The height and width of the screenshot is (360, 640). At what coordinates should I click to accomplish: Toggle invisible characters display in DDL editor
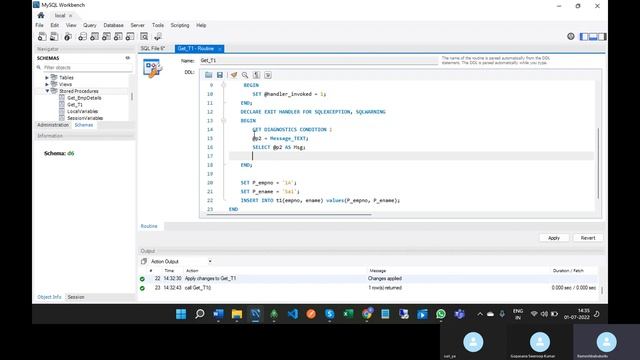coord(256,75)
